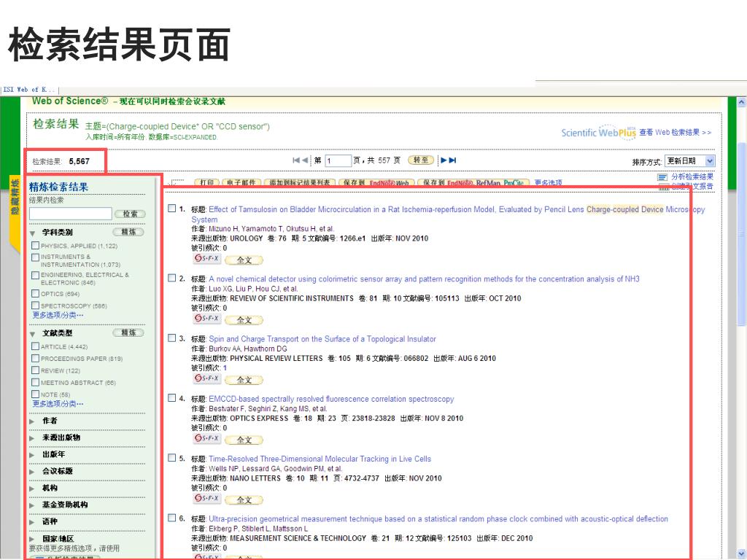Open the EMCCD-based fluorescence correlation spectroscopy title
747x560 pixels.
tap(331, 399)
